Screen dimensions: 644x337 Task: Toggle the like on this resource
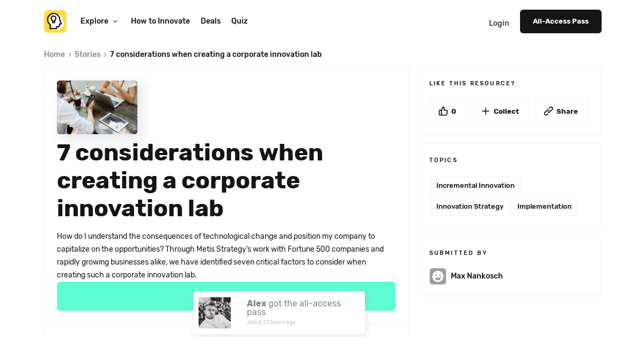[x=448, y=111]
